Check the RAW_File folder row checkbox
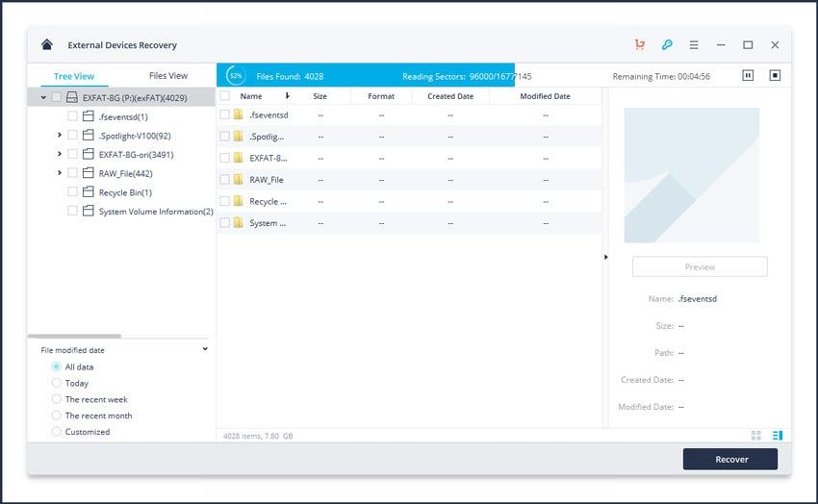818x504 pixels. point(225,179)
